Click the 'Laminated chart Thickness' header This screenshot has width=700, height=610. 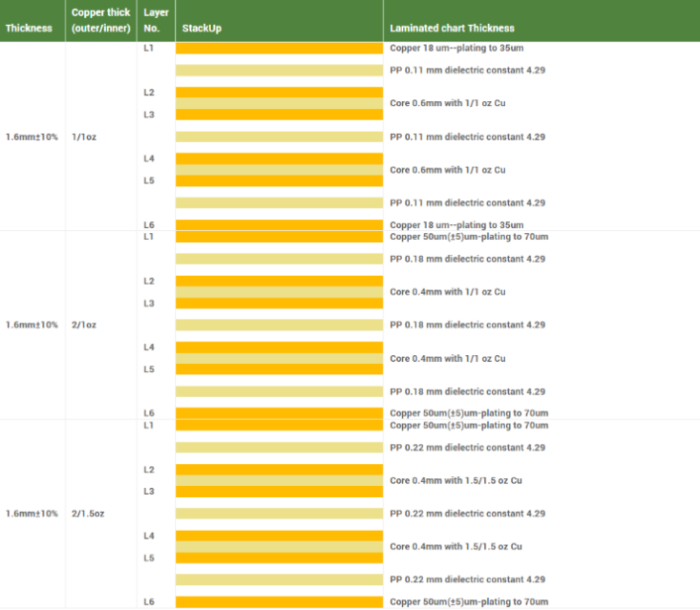(452, 29)
